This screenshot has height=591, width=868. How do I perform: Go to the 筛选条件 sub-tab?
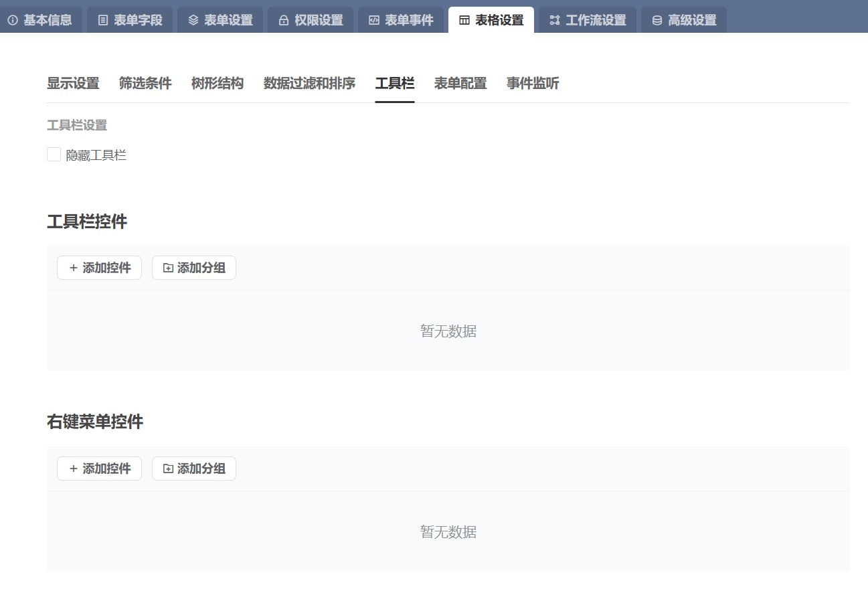click(x=145, y=84)
